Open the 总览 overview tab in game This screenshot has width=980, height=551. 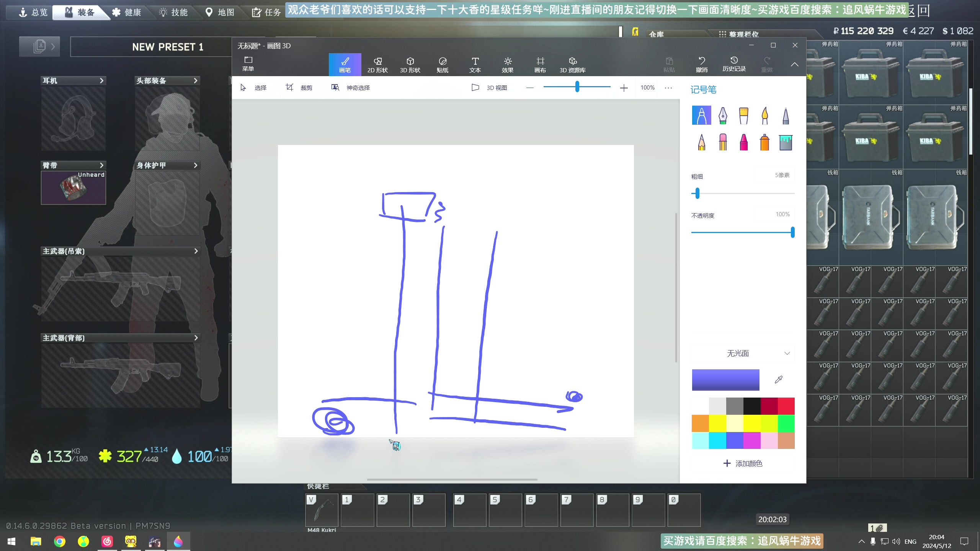click(33, 12)
